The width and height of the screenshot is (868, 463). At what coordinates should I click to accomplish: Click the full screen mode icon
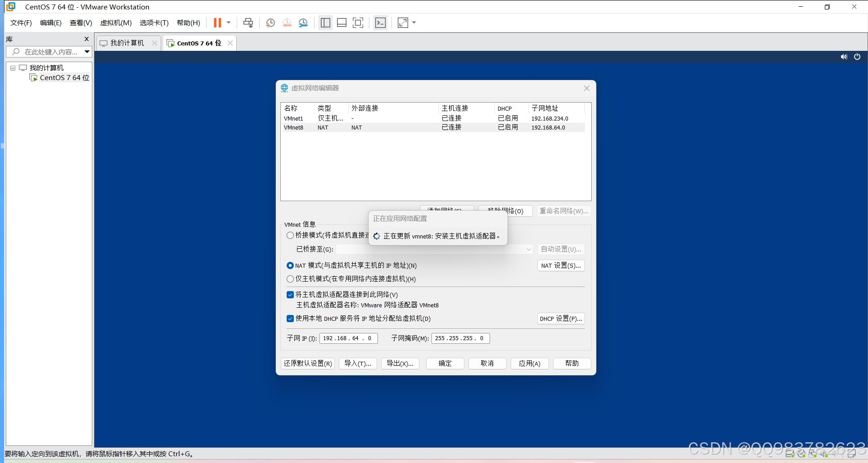tap(358, 23)
